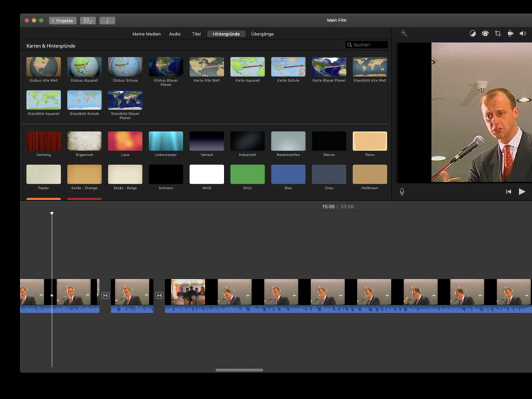The width and height of the screenshot is (532, 399).
Task: Click the horizontal timeline scrollbar
Action: tap(239, 370)
